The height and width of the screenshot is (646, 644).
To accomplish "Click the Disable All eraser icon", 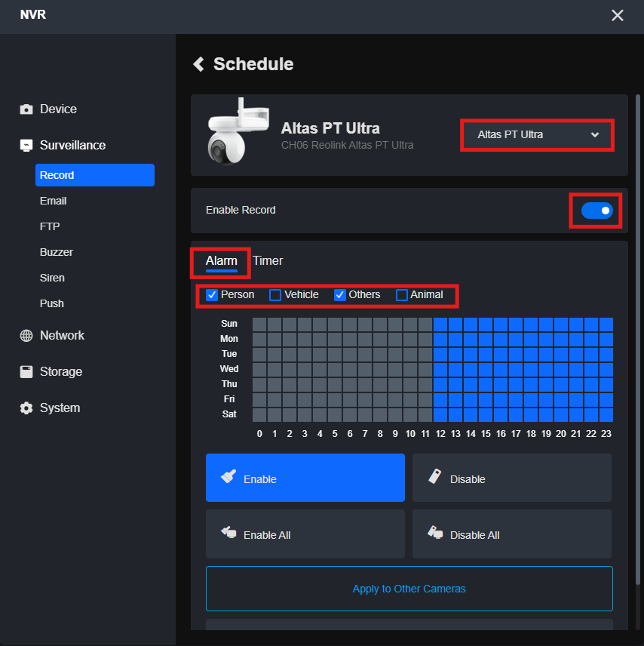I will (435, 532).
